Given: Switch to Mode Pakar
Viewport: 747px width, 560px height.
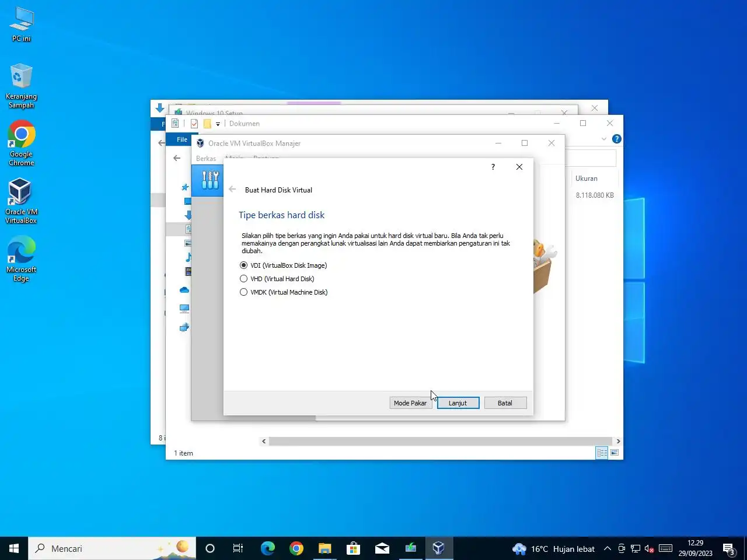Looking at the screenshot, I should [410, 403].
